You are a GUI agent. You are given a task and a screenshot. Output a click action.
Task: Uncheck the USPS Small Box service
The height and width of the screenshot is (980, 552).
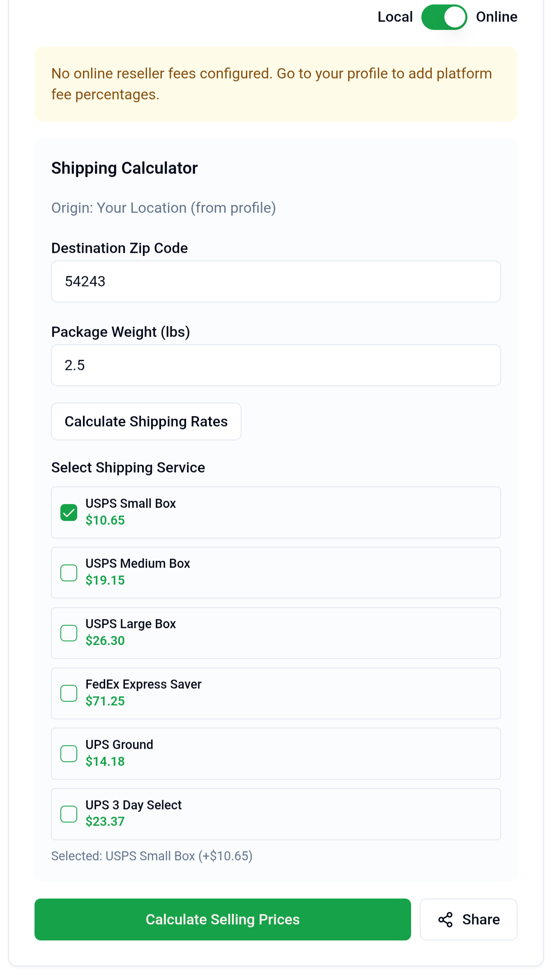[69, 512]
